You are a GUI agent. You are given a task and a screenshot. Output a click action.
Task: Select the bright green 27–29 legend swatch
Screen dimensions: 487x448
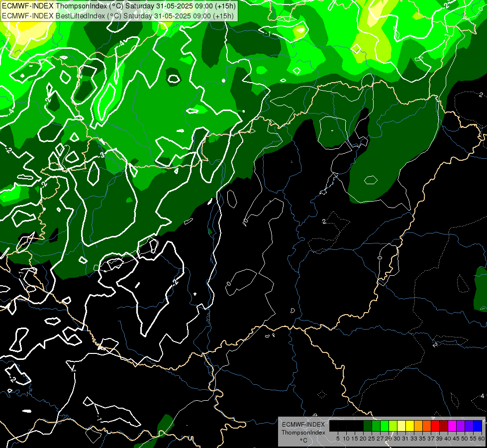coord(385,426)
